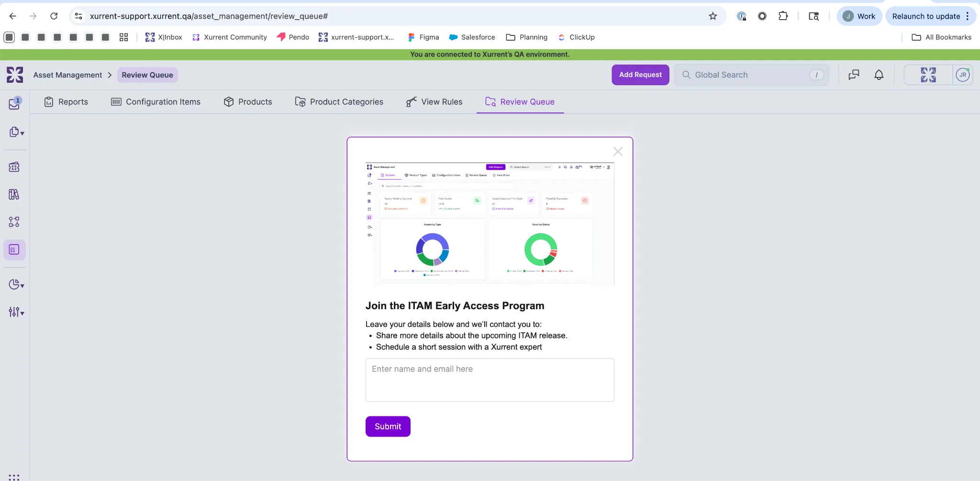The image size is (980, 481).
Task: Open the Xurrent Community bookmark
Action: click(x=229, y=37)
